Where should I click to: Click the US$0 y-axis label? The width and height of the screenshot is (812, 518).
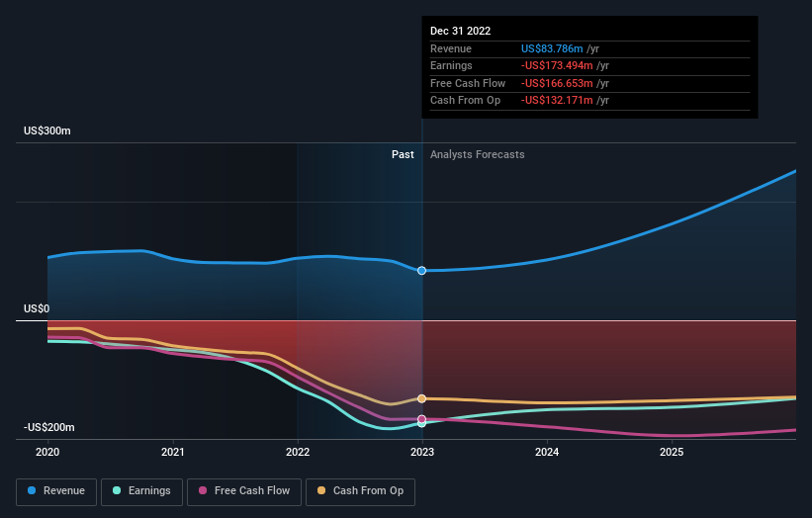[37, 309]
